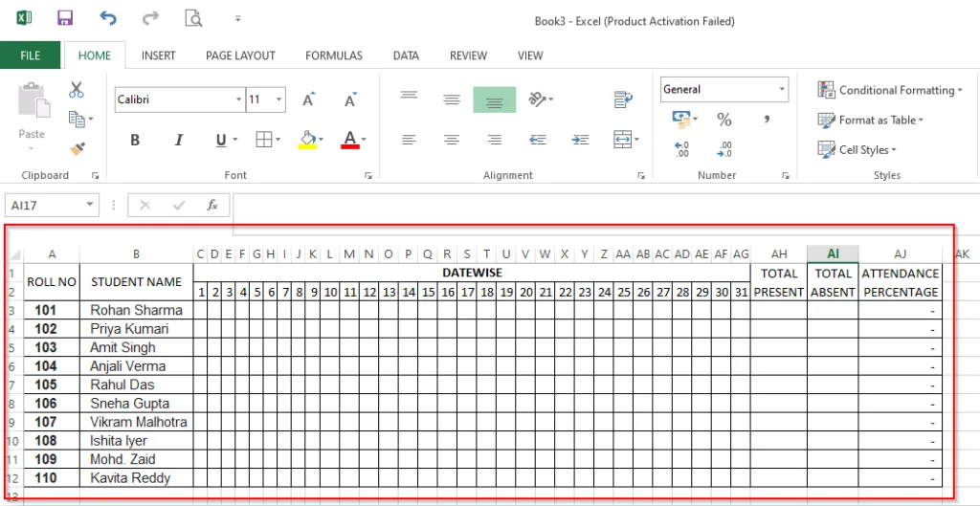This screenshot has width=980, height=506.
Task: Decrease font size with smaller A
Action: click(350, 99)
